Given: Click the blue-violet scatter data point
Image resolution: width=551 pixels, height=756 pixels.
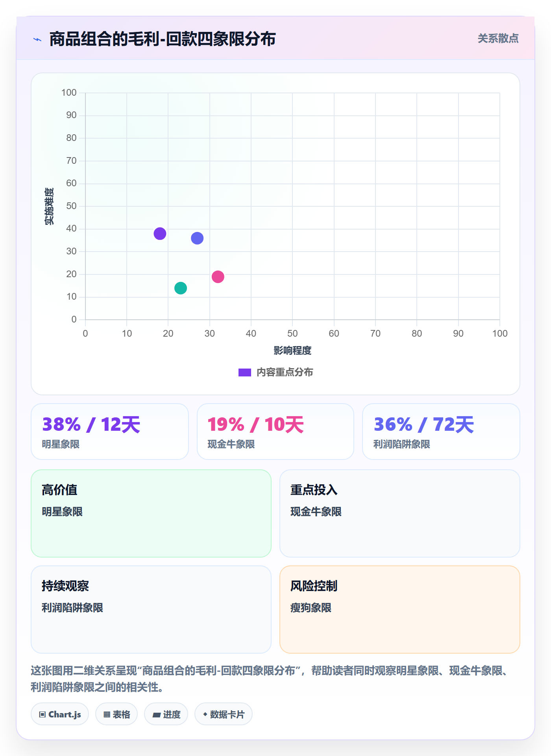Looking at the screenshot, I should (197, 238).
